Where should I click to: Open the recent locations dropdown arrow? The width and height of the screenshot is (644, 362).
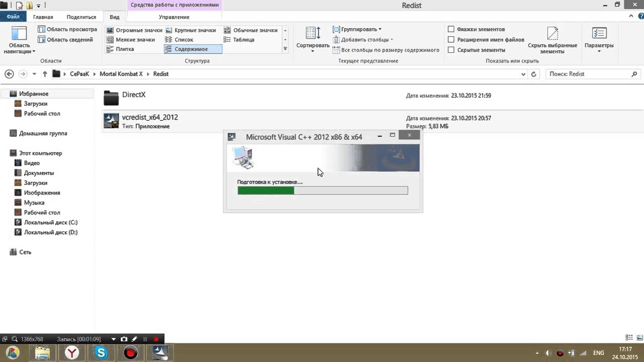tap(34, 74)
